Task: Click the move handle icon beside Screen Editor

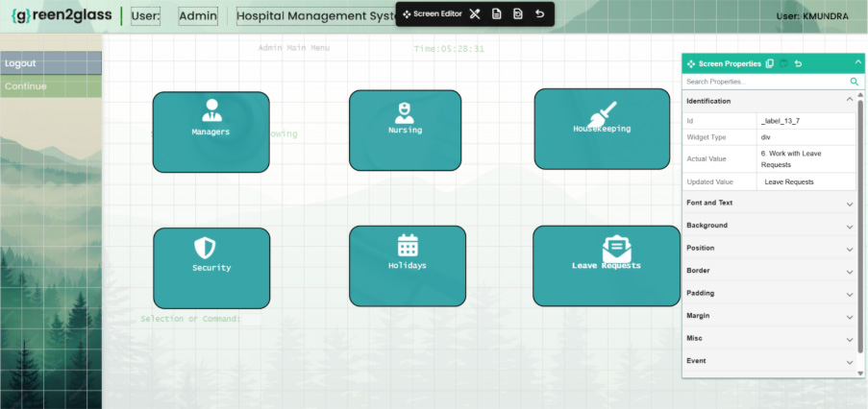Action: pos(407,14)
